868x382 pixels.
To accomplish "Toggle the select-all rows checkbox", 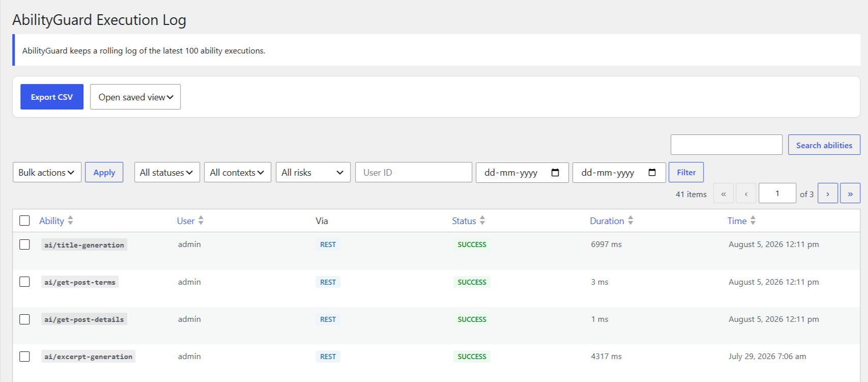I will (x=24, y=221).
